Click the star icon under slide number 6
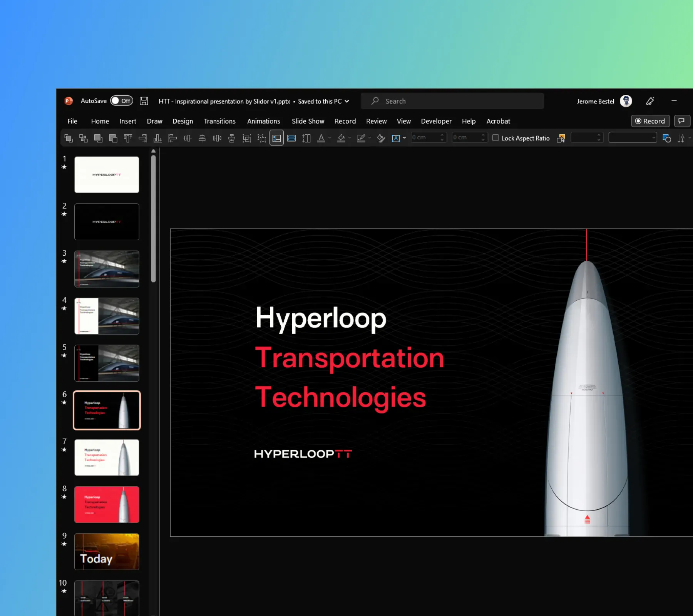Image resolution: width=693 pixels, height=616 pixels. coord(64,403)
